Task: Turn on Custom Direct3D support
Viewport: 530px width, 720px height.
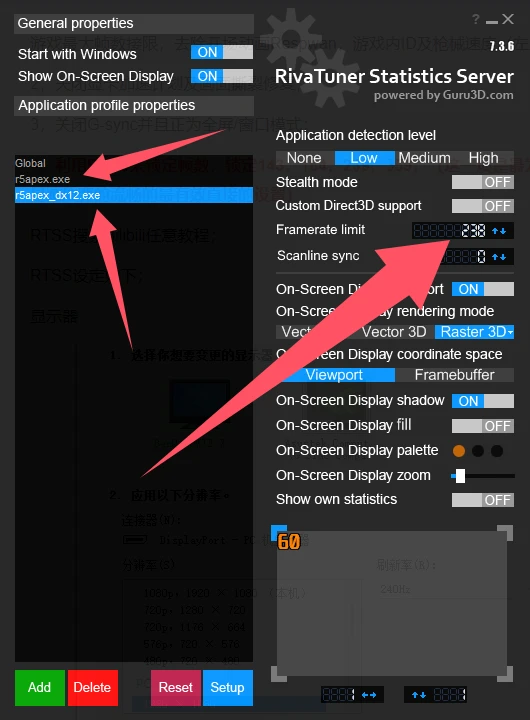Action: pos(483,206)
